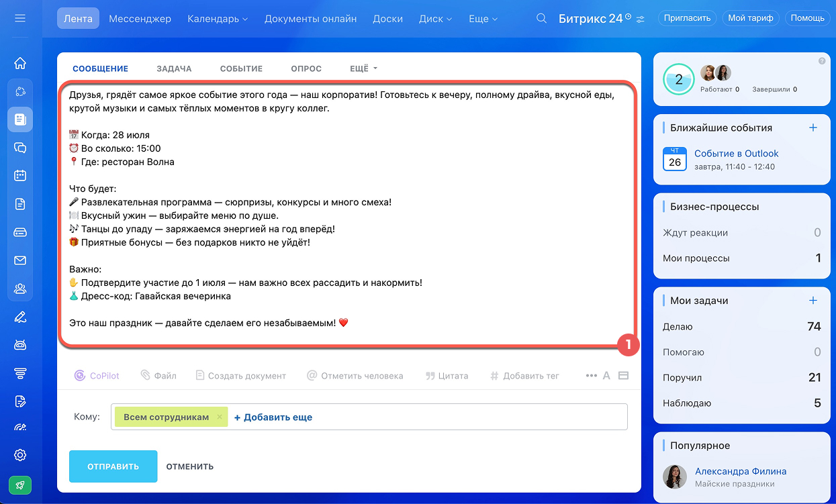This screenshot has width=836, height=504.
Task: Click the help question mark in the time widget
Action: tap(822, 61)
